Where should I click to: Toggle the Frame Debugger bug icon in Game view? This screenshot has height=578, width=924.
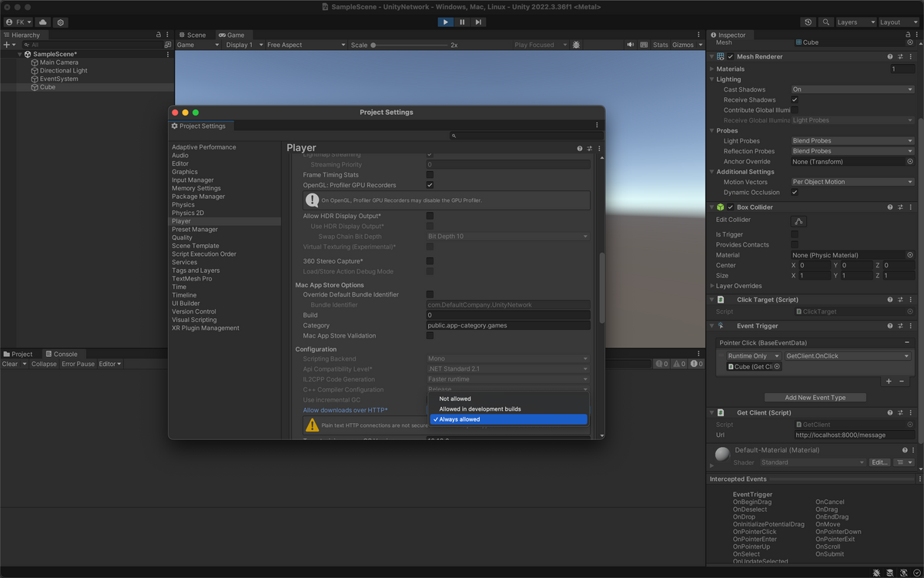576,45
